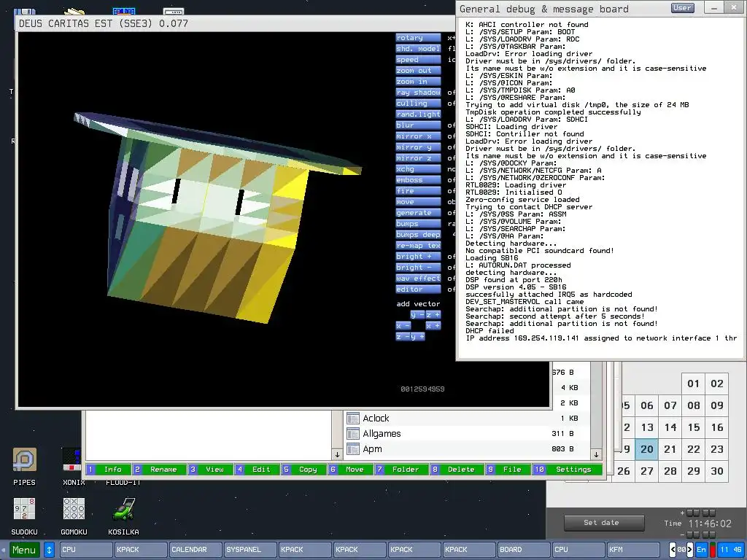Click the User button on the debug board
Image resolution: width=747 pixels, height=560 pixels.
[x=682, y=7]
